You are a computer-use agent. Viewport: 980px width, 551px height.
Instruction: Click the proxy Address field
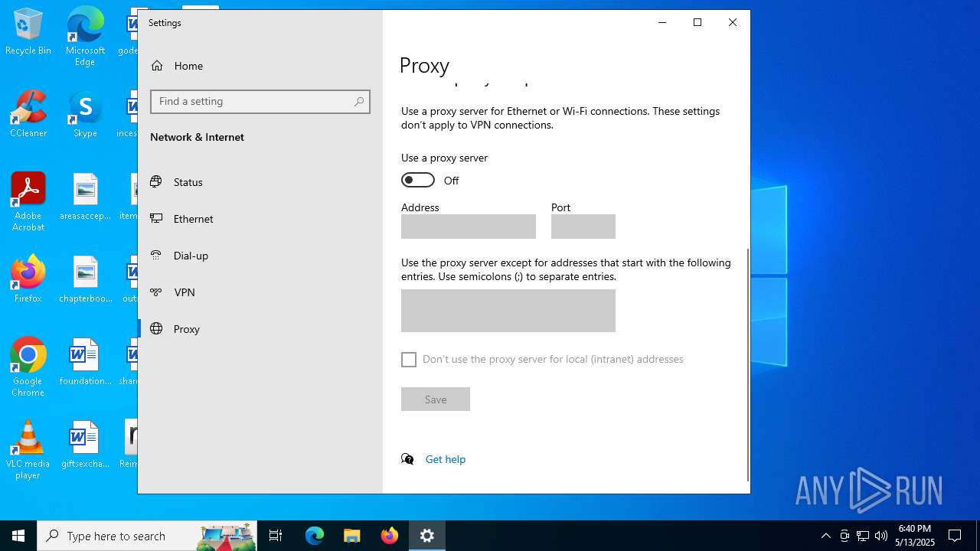(469, 227)
